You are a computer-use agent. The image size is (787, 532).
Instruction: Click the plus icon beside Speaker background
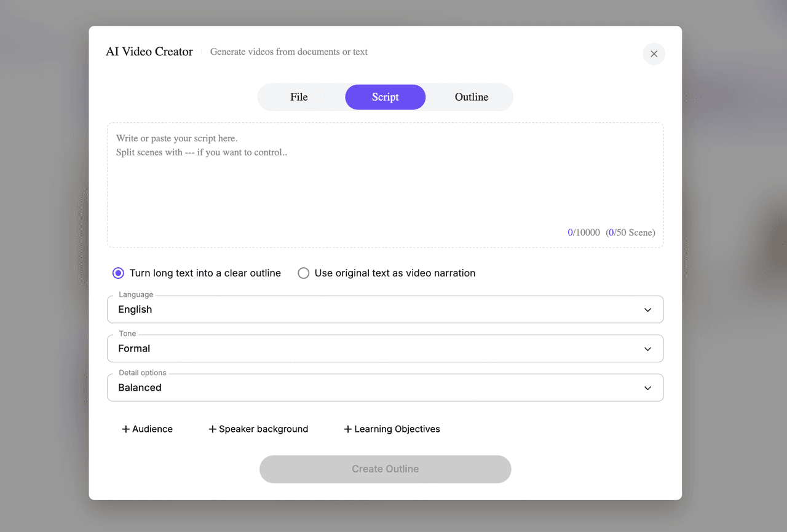click(213, 429)
